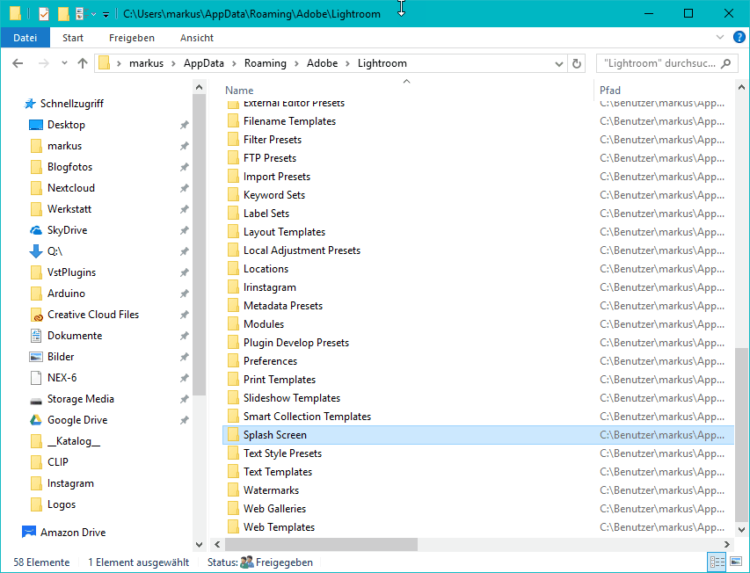Switch to the Ansicht ribbon tab
The image size is (750, 573).
click(196, 38)
